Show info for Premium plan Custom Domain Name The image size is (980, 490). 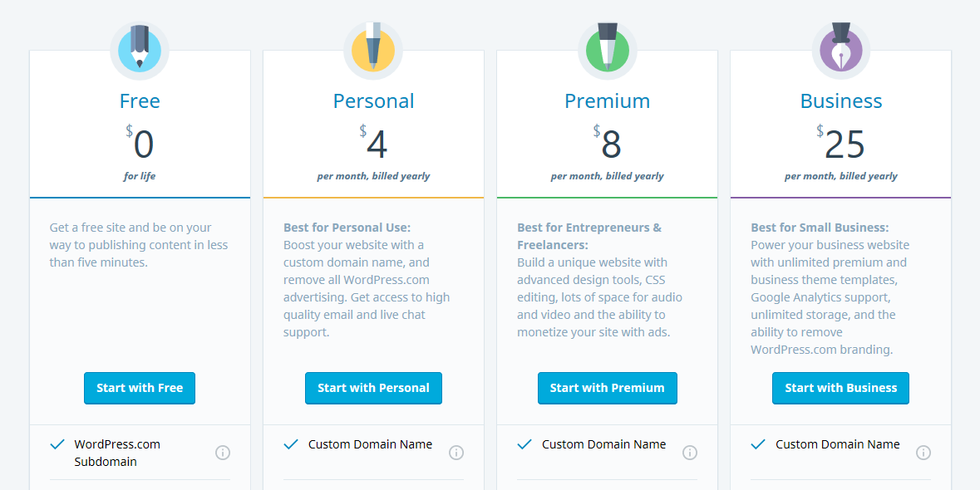690,453
